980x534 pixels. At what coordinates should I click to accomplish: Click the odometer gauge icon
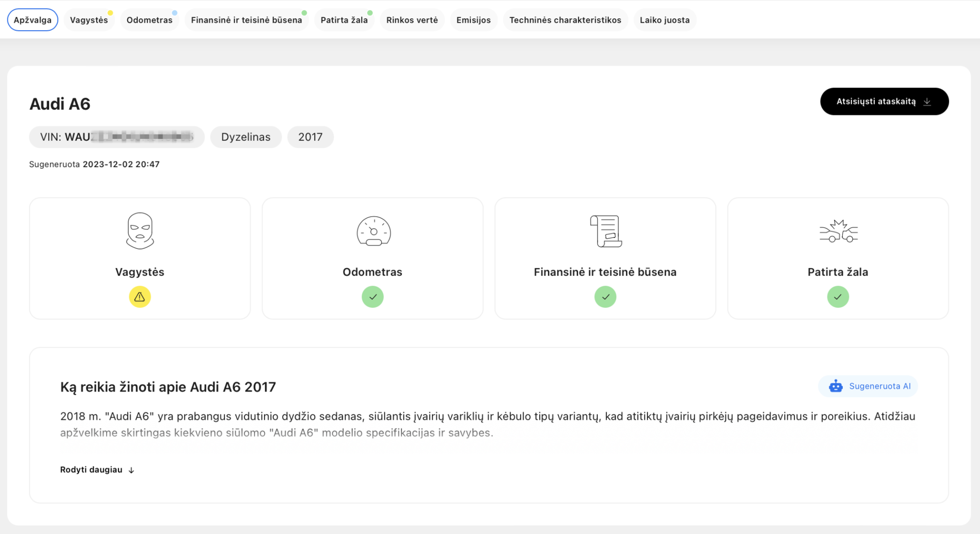tap(373, 231)
